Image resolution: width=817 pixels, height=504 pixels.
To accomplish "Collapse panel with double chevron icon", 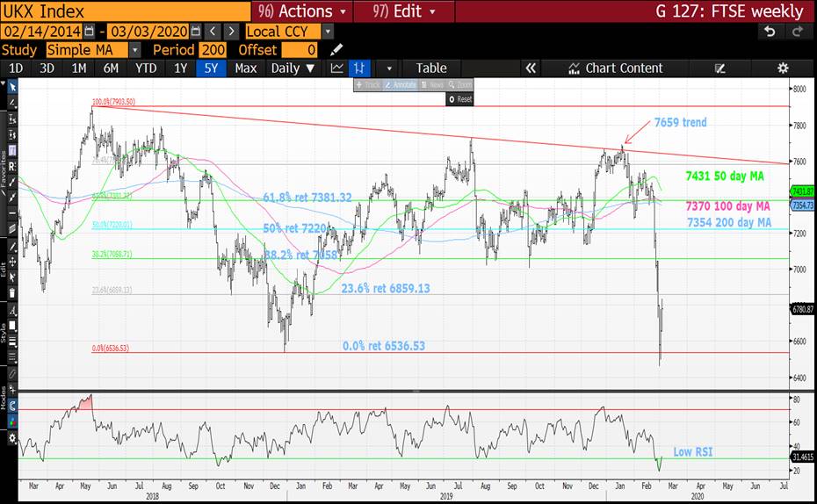I will [x=531, y=68].
